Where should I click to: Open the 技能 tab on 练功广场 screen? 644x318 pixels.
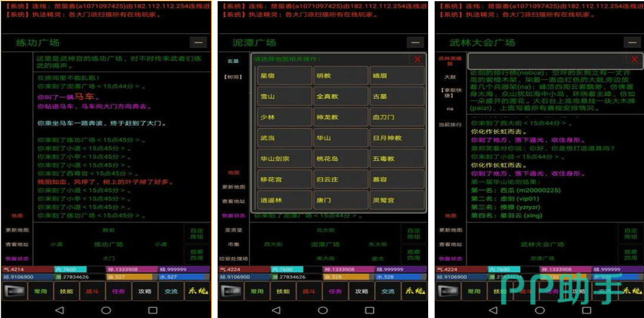tap(67, 291)
